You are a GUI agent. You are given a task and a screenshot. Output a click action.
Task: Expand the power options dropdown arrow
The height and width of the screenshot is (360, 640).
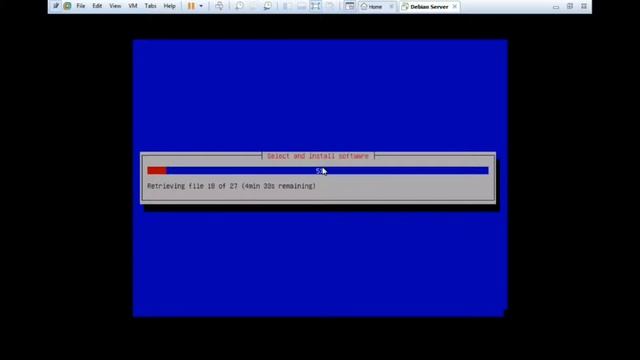[x=201, y=6]
